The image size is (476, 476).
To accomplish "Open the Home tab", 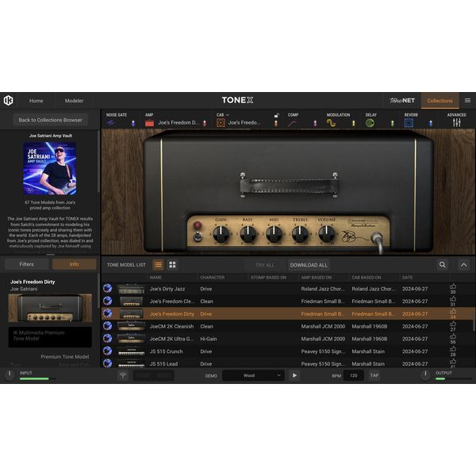I will click(x=36, y=101).
